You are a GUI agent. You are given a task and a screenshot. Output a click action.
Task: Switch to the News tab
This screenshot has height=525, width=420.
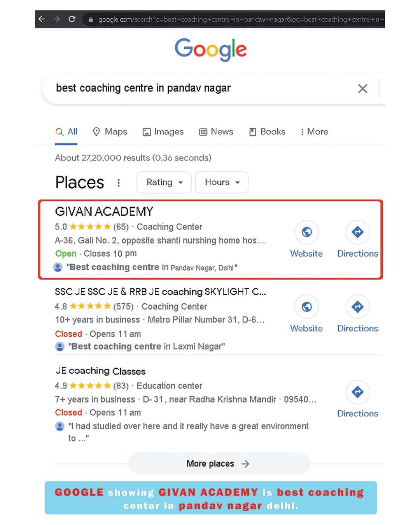(x=216, y=132)
